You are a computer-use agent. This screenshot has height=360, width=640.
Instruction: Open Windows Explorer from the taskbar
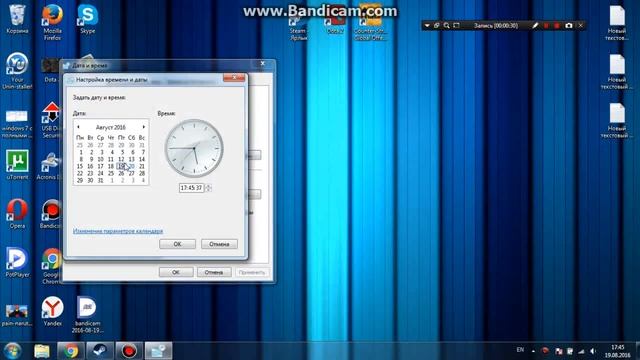42,351
